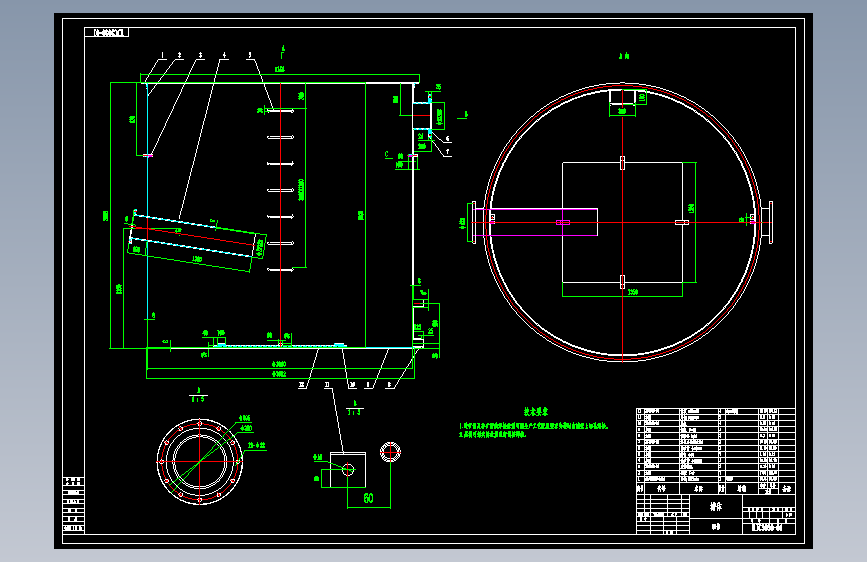Viewport: 867px width, 562px height.
Task: Select the upper-right nozzle on the section view
Action: click(422, 115)
